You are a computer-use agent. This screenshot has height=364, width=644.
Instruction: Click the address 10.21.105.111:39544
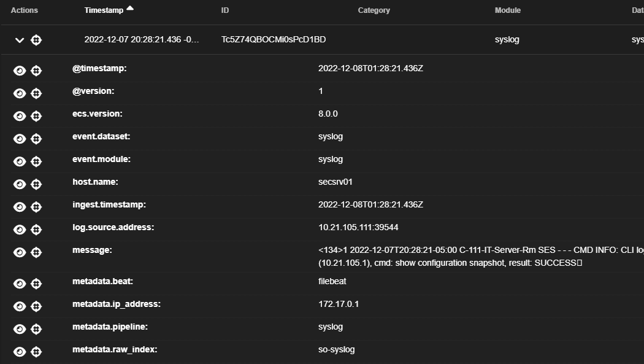358,227
